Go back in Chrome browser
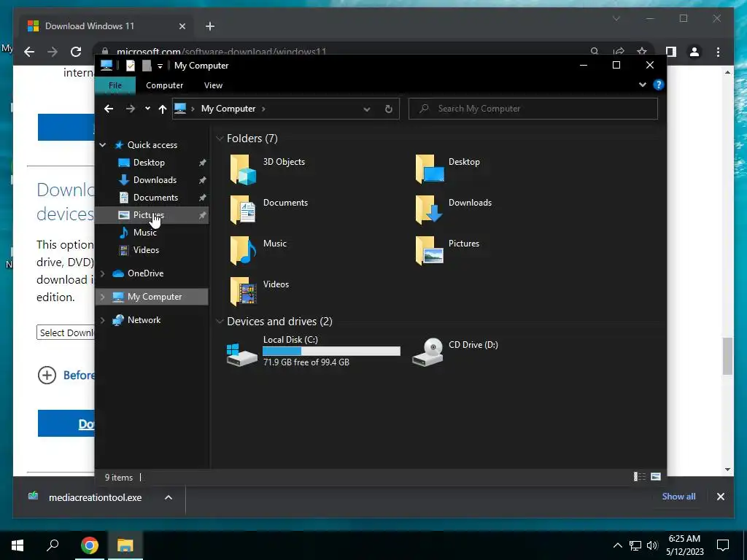Viewport: 747px width, 560px height. (29, 52)
